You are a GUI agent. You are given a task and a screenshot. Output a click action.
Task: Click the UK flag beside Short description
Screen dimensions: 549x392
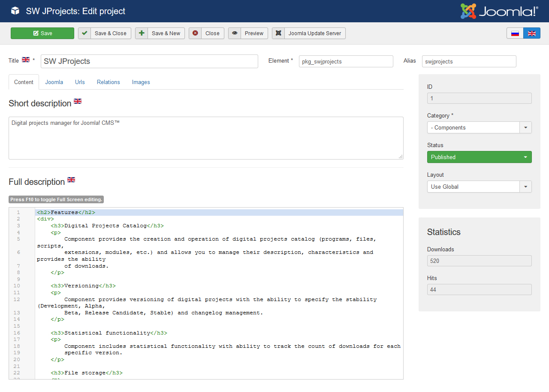[78, 101]
